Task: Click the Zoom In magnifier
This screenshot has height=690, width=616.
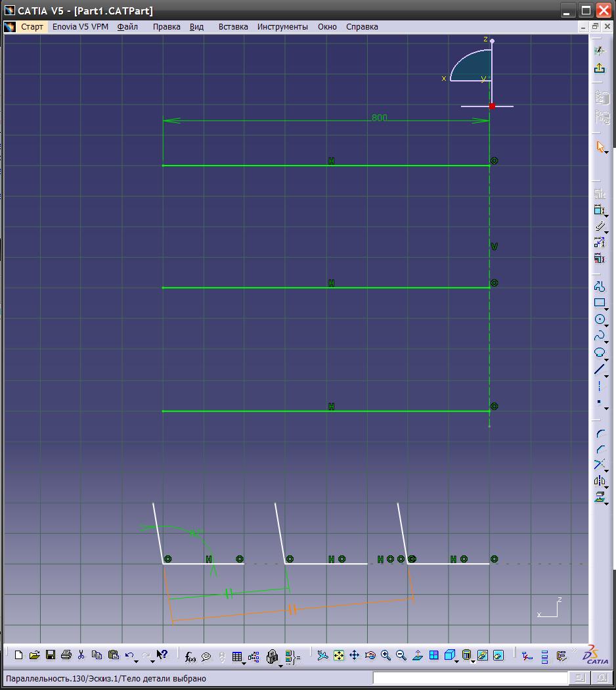Action: [x=385, y=656]
